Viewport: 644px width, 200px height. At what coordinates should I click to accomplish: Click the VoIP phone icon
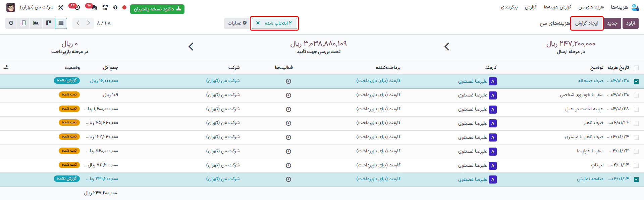pyautogui.click(x=105, y=7)
